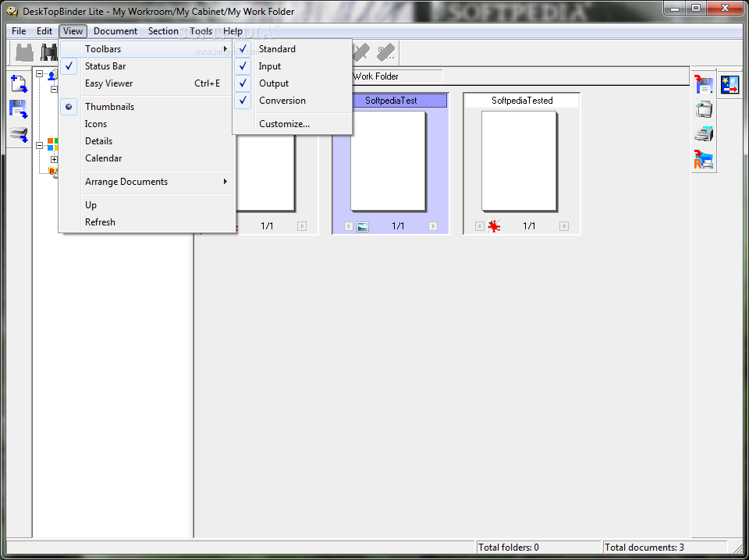749x560 pixels.
Task: Select the partially hidden first document thumbnail
Action: (x=265, y=173)
